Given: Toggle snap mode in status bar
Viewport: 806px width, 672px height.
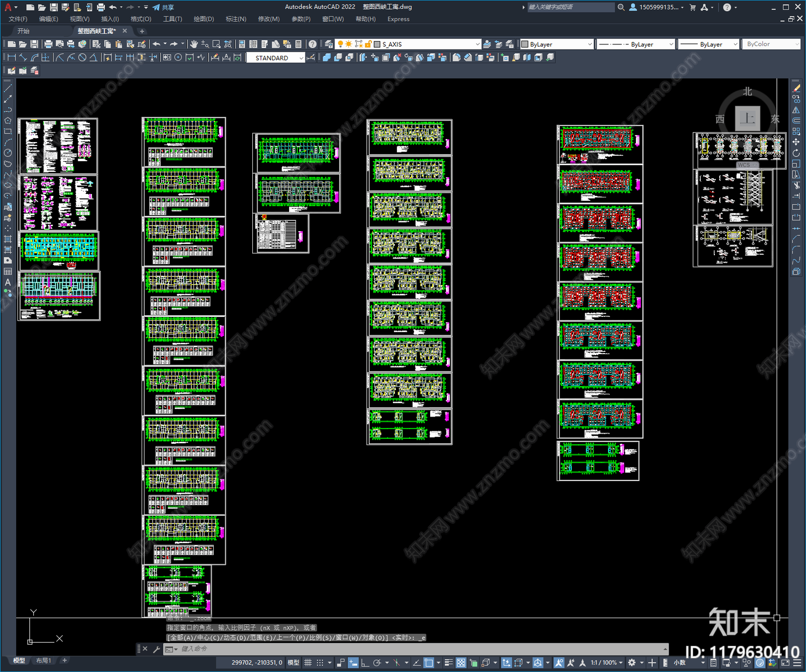Looking at the screenshot, I should coord(320,662).
